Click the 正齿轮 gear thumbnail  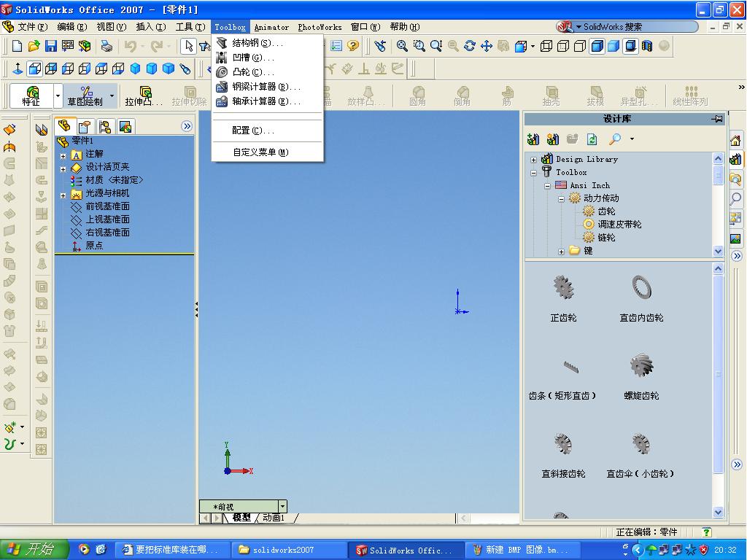(x=564, y=287)
